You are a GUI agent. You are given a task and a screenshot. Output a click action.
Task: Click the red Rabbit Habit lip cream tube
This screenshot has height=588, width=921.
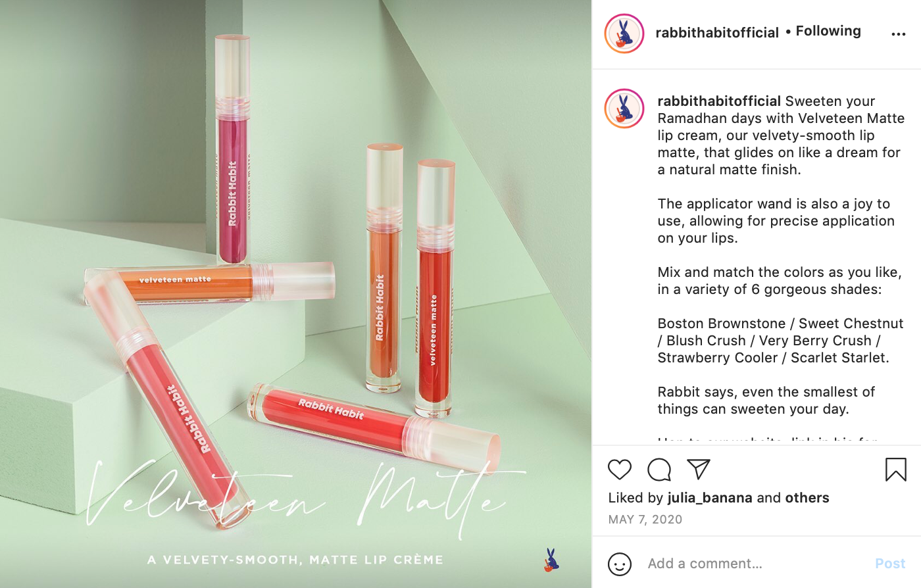[x=373, y=421]
